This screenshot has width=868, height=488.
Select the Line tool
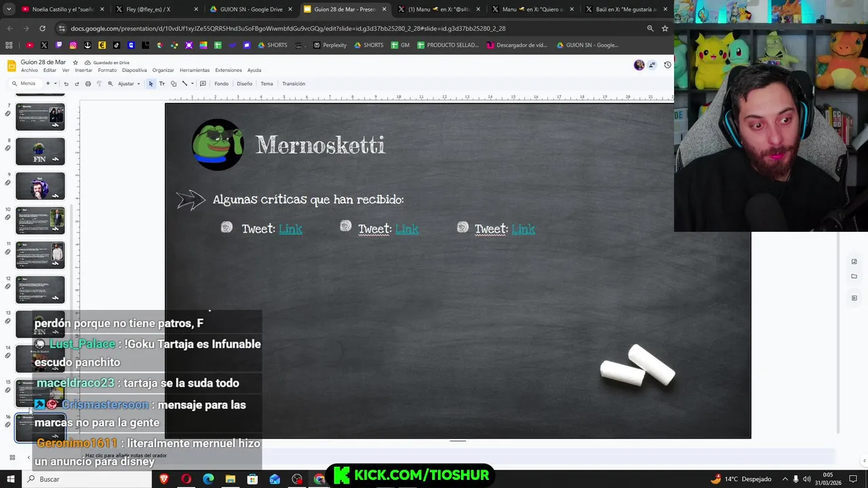click(x=184, y=84)
